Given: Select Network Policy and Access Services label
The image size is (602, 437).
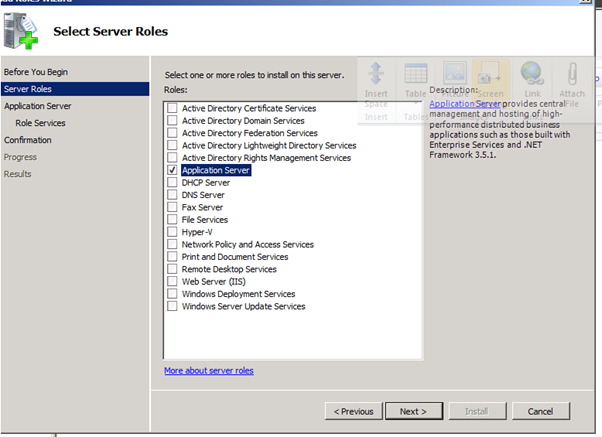Looking at the screenshot, I should 248,244.
